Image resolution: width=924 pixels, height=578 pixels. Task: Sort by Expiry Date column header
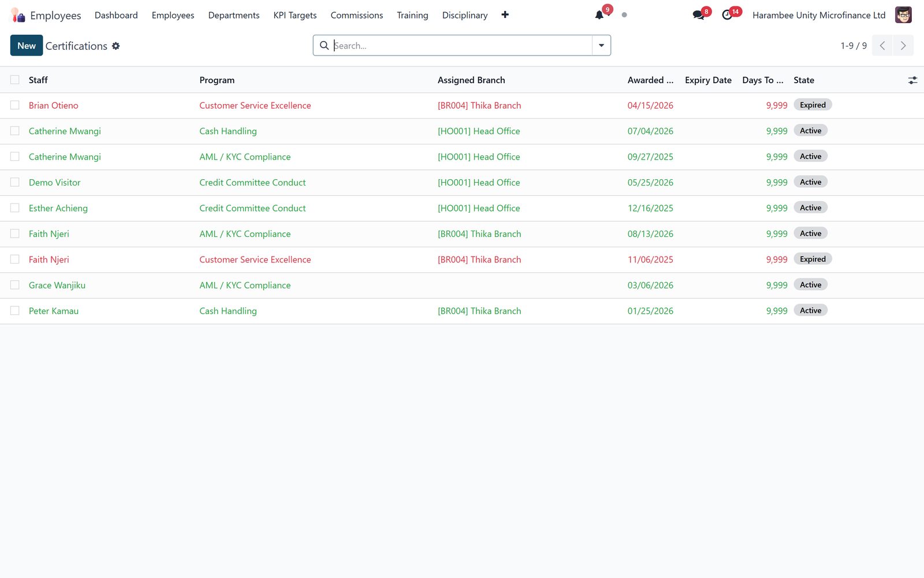tap(708, 80)
